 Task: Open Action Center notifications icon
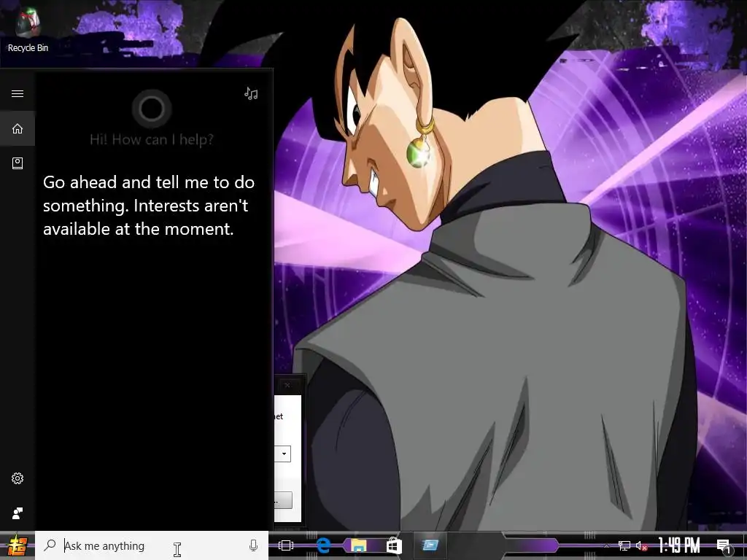click(724, 545)
